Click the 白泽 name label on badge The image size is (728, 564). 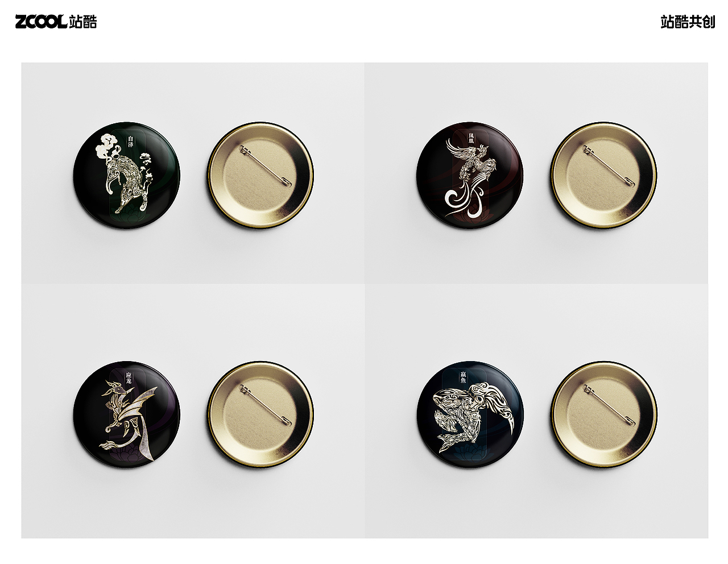click(x=131, y=141)
